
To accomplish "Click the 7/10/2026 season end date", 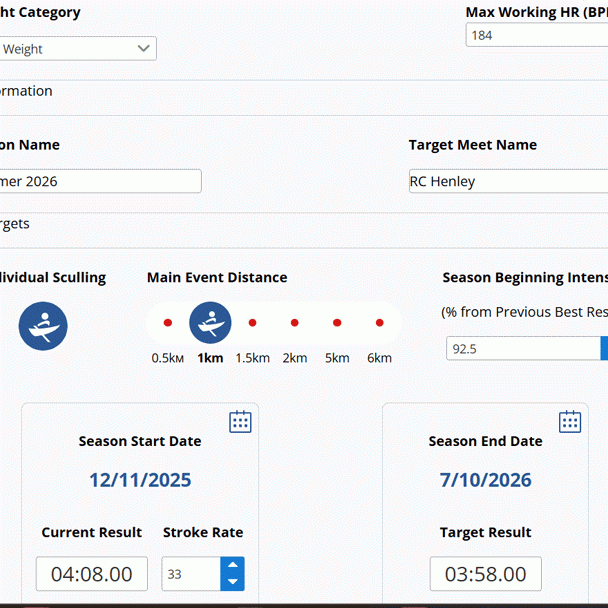I will [x=486, y=480].
